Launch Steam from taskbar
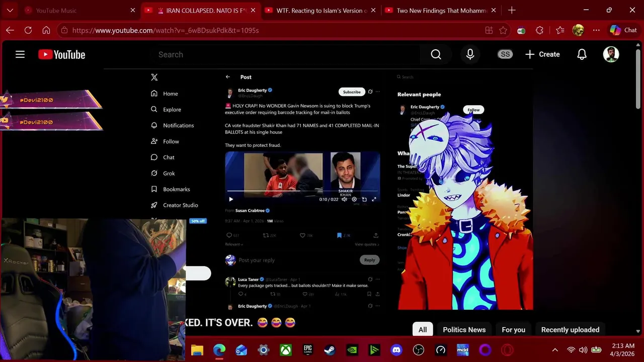644x362 pixels. click(x=330, y=350)
